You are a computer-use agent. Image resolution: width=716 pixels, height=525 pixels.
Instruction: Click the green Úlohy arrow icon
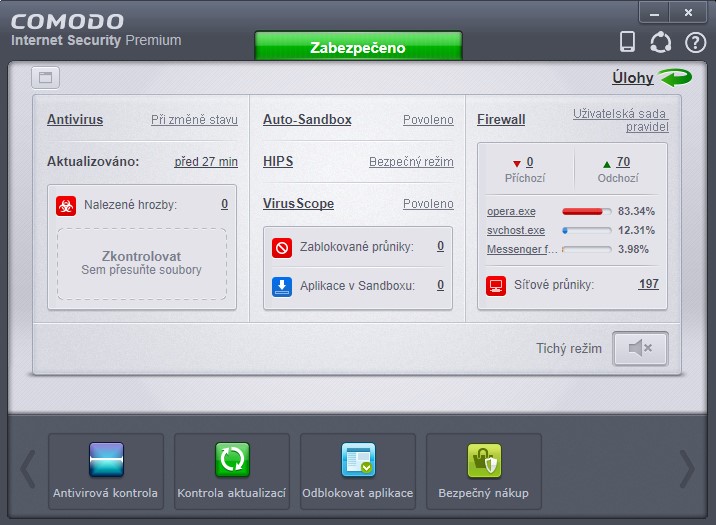tap(676, 78)
